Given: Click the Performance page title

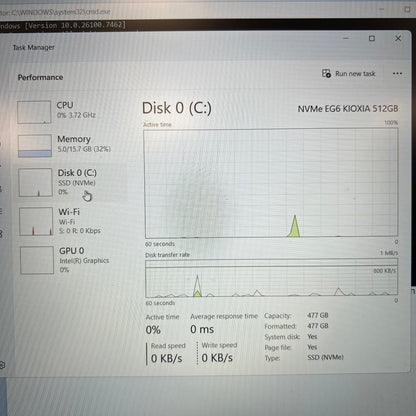Looking at the screenshot, I should tap(40, 77).
